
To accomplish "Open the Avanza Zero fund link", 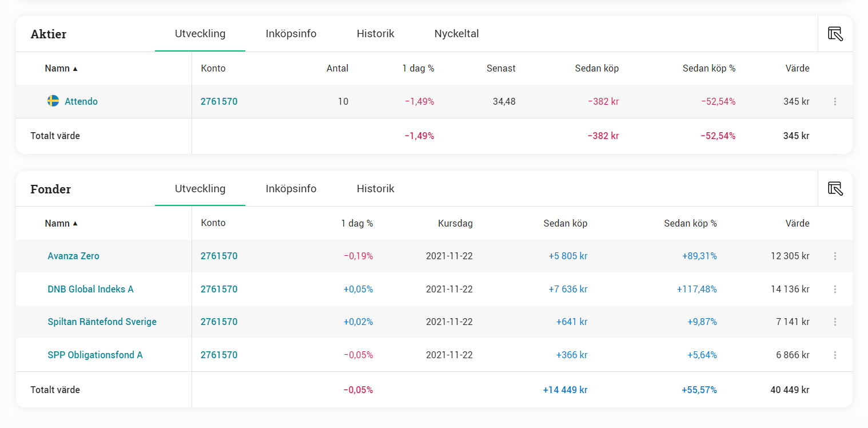I will (73, 256).
